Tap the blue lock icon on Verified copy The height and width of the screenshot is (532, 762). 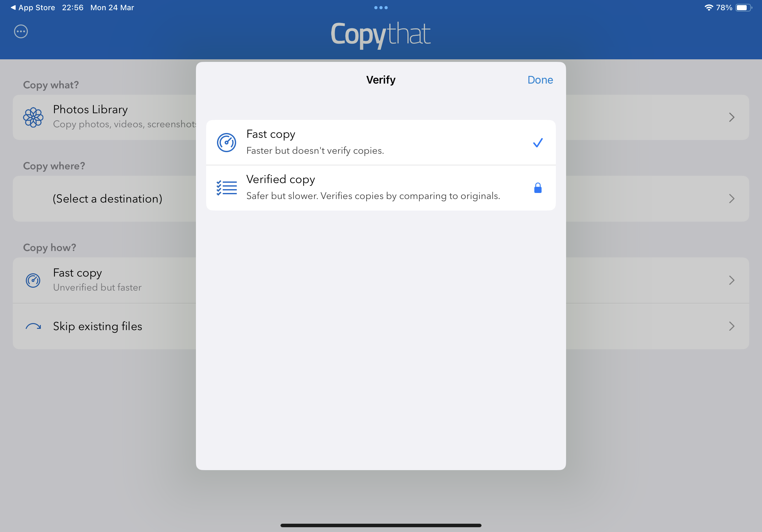[538, 188]
